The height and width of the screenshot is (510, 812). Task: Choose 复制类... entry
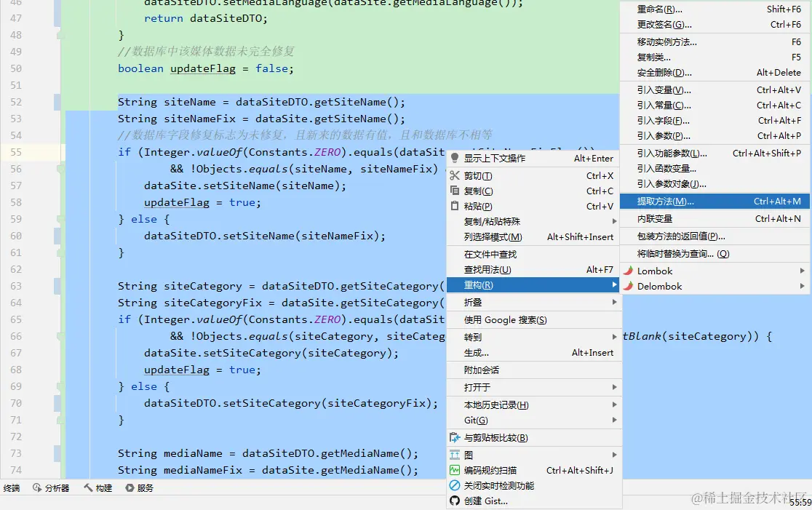(716, 57)
